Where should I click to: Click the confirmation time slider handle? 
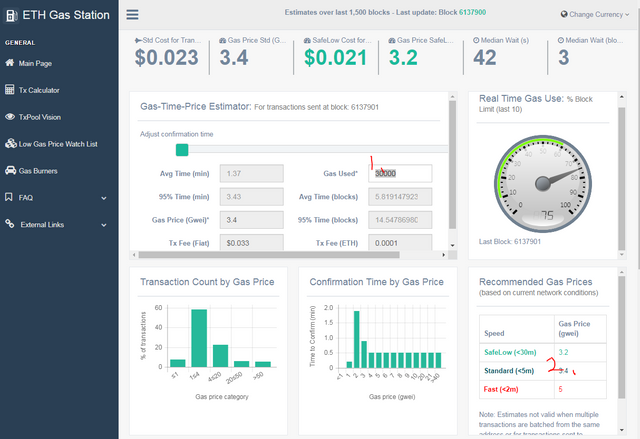[x=182, y=150]
